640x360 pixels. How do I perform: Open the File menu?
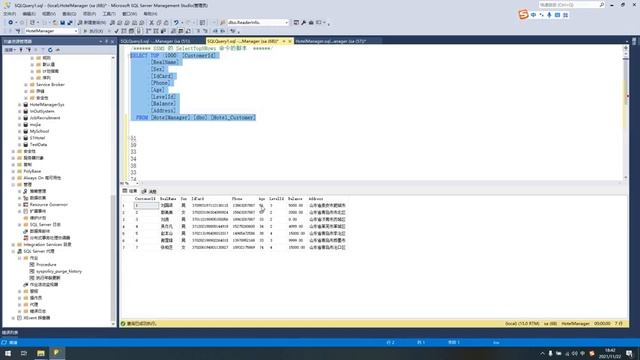tap(9, 14)
